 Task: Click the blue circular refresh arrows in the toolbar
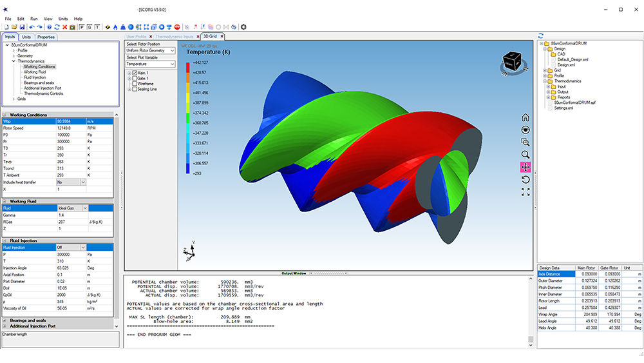(x=57, y=27)
